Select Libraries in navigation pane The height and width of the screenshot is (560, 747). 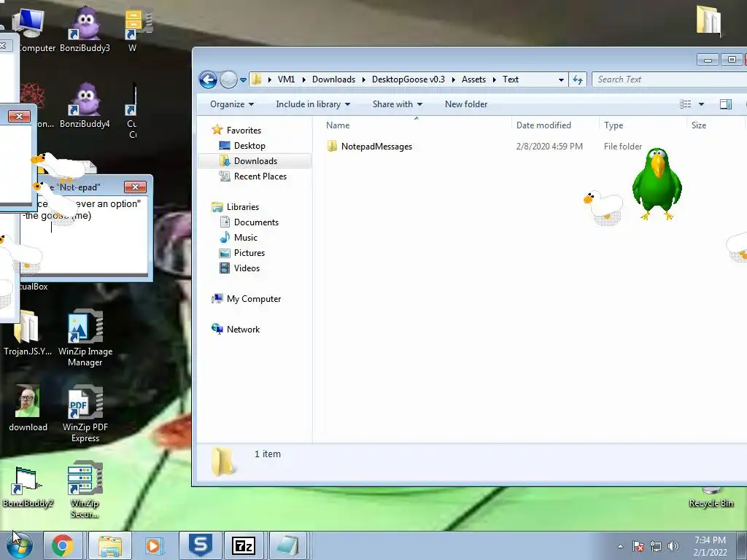(242, 206)
